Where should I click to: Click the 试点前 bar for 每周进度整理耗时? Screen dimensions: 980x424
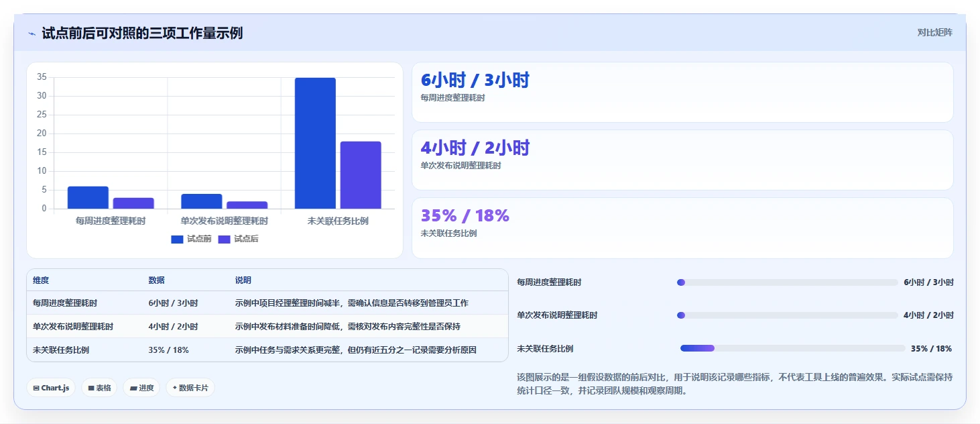click(x=88, y=197)
